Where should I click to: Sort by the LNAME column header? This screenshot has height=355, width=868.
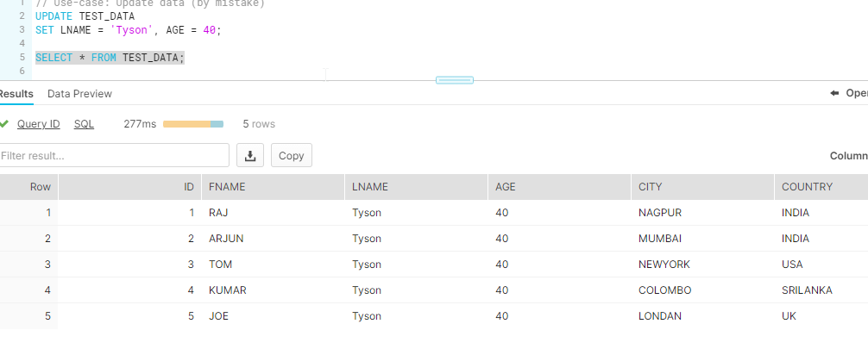(416, 187)
